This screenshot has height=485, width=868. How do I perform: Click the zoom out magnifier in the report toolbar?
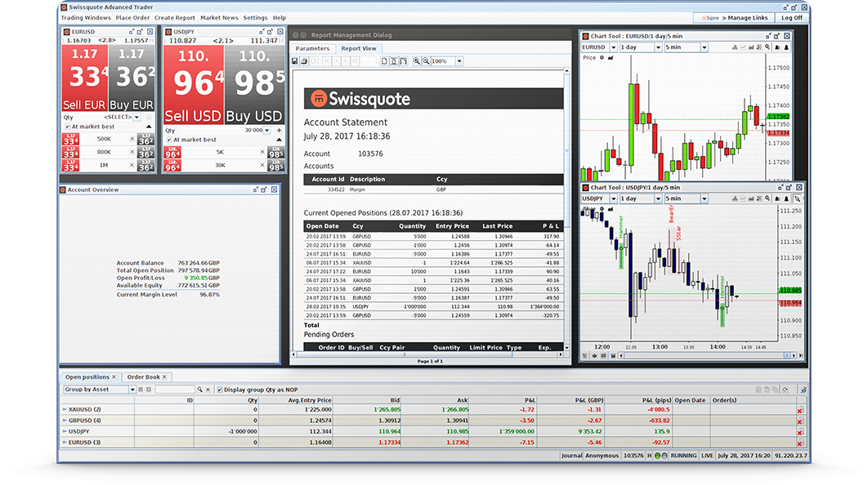426,61
